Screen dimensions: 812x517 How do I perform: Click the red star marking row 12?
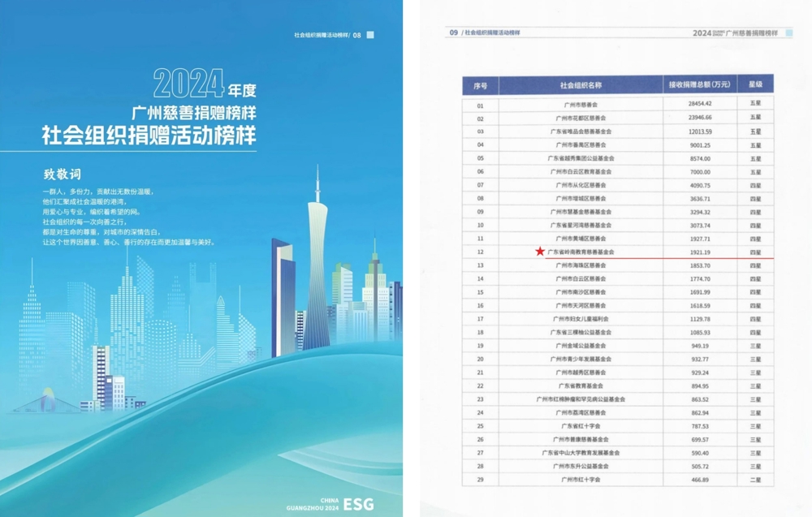click(x=540, y=251)
